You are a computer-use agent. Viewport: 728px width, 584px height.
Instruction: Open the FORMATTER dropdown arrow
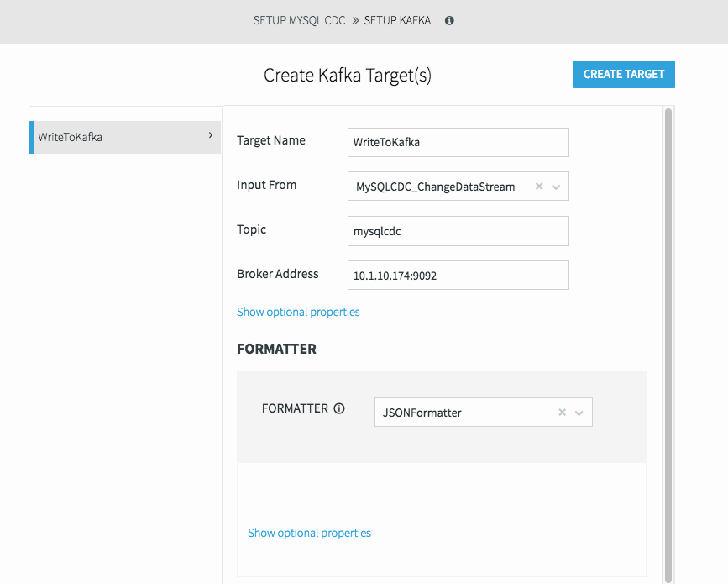[579, 413]
